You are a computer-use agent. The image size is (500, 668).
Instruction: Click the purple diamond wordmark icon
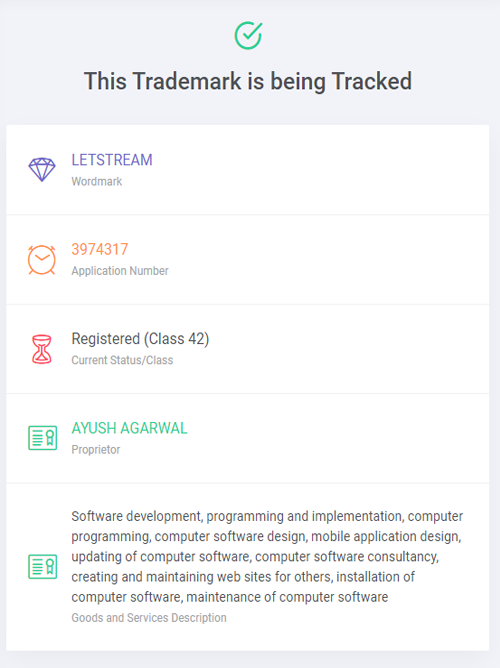point(42,170)
